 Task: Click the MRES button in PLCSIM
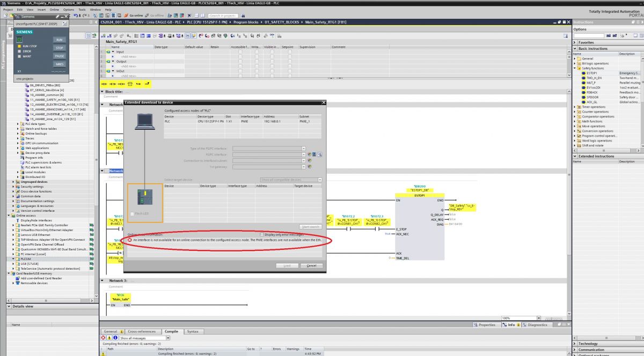(x=60, y=64)
